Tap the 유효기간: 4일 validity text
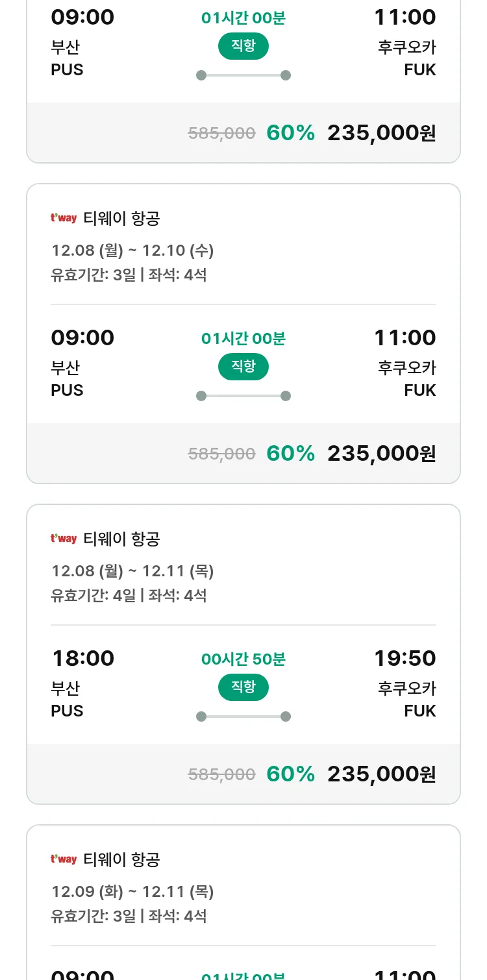This screenshot has height=980, width=487. pyautogui.click(x=94, y=595)
